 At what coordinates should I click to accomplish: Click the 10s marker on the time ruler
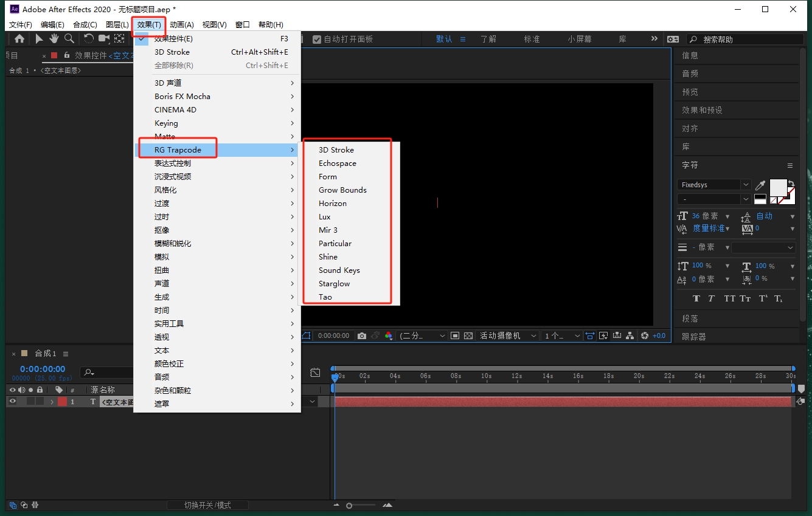[486, 376]
